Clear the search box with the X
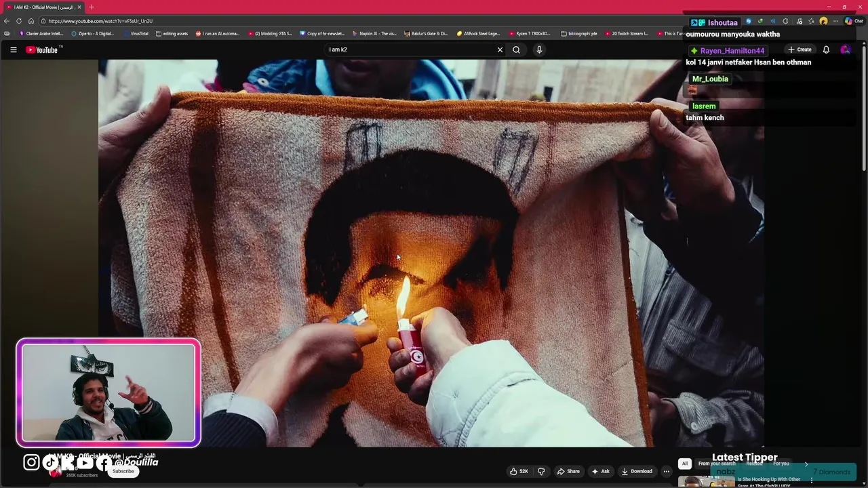The image size is (868, 488). coord(500,49)
